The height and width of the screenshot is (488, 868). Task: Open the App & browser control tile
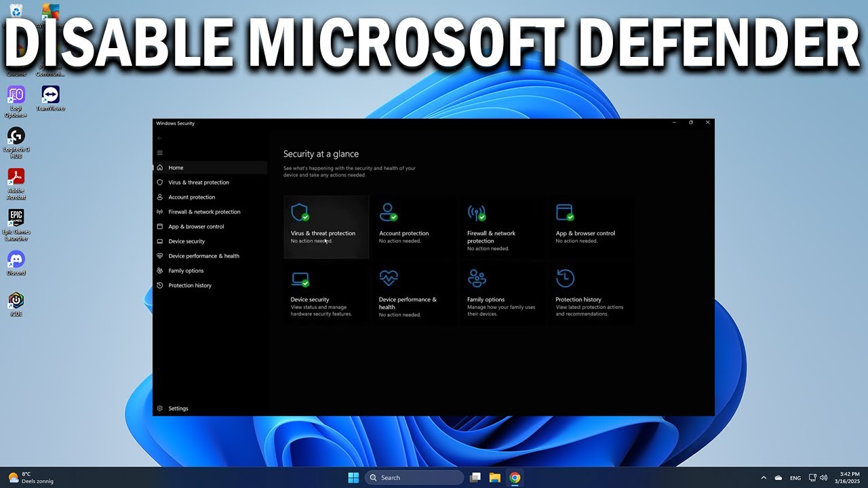point(591,227)
